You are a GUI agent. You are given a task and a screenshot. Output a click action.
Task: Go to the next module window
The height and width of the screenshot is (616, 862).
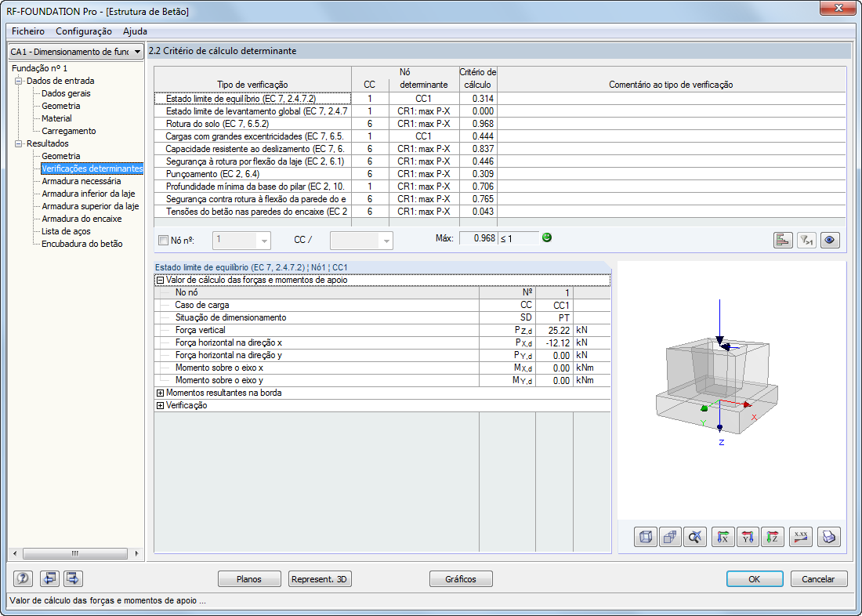point(73,578)
